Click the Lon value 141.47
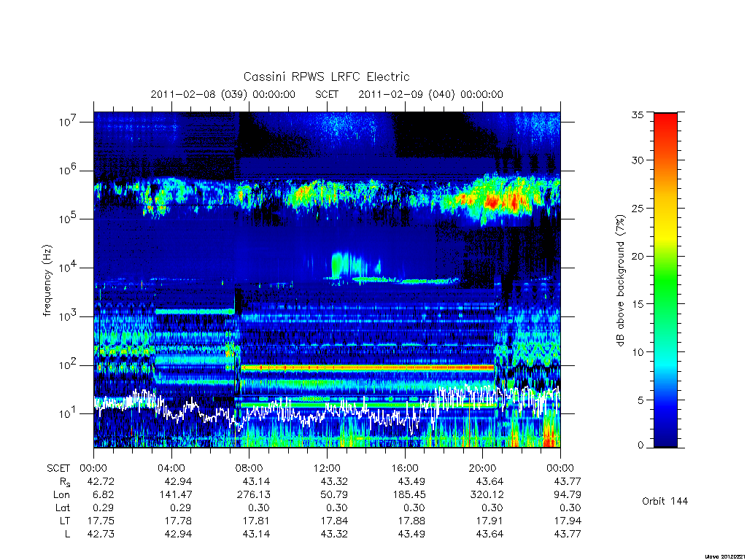Image resolution: width=747 pixels, height=560 pixels. pos(175,495)
